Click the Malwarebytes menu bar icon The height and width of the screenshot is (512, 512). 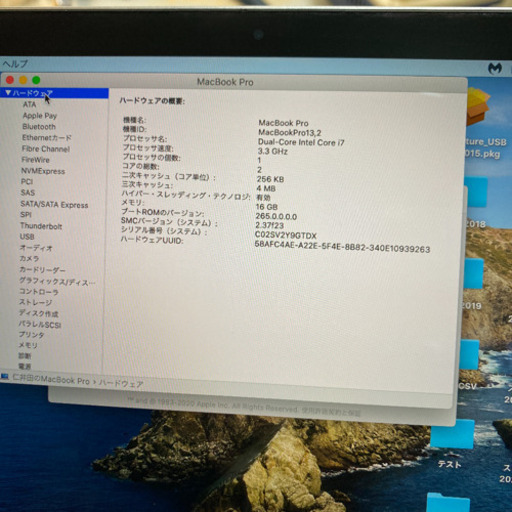[x=495, y=68]
